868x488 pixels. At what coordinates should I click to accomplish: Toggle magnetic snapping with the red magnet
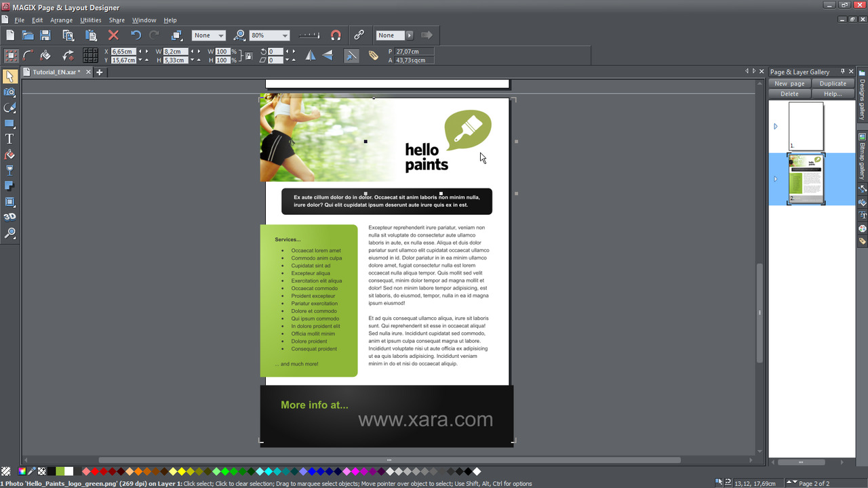336,35
